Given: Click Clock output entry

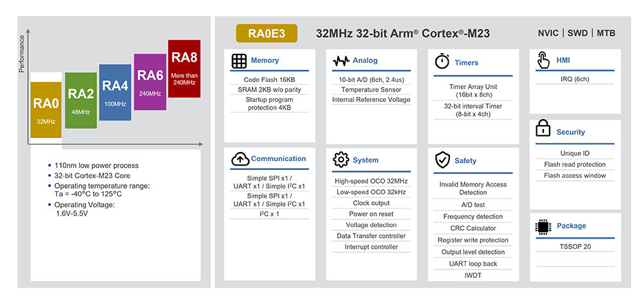Looking at the screenshot, I should tap(371, 203).
